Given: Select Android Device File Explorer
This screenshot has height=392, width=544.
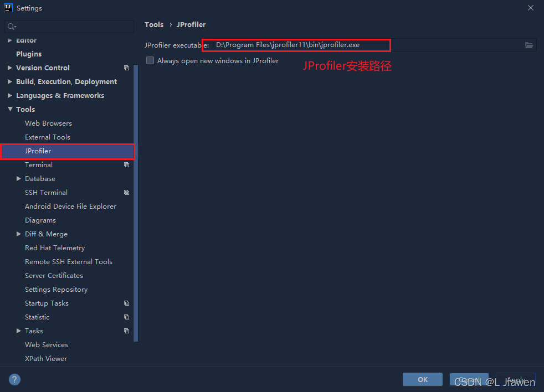Looking at the screenshot, I should click(70, 207).
